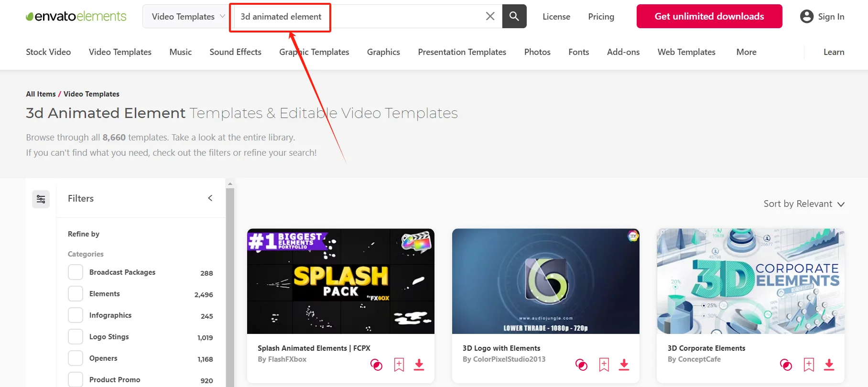Screen dimensions: 868x387
Task: Collapse the Filters panel with the chevron
Action: (210, 198)
